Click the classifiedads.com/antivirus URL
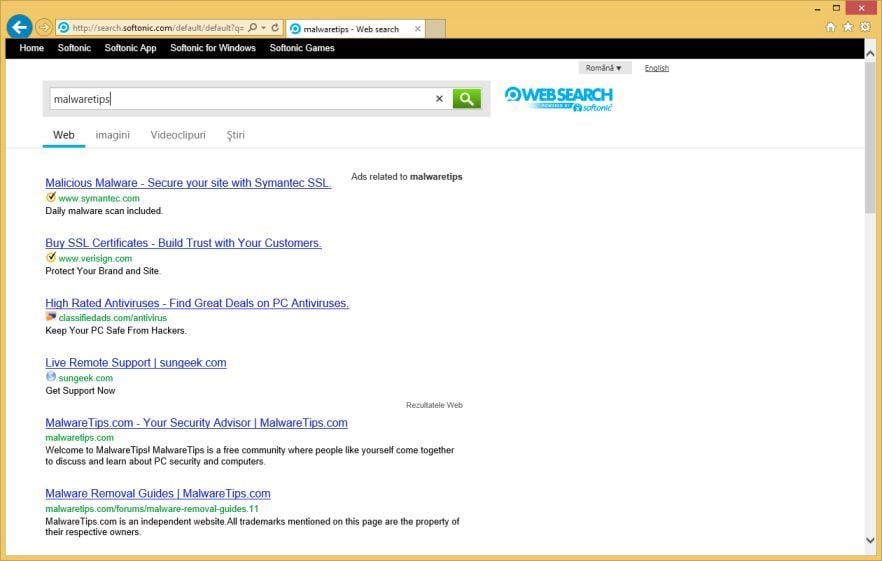Viewport: 882px width, 561px height. (x=112, y=318)
